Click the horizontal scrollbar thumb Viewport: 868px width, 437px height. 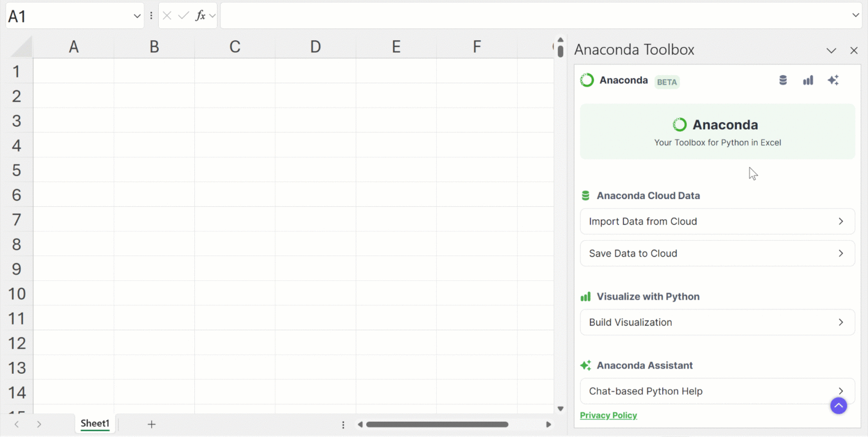coord(437,425)
